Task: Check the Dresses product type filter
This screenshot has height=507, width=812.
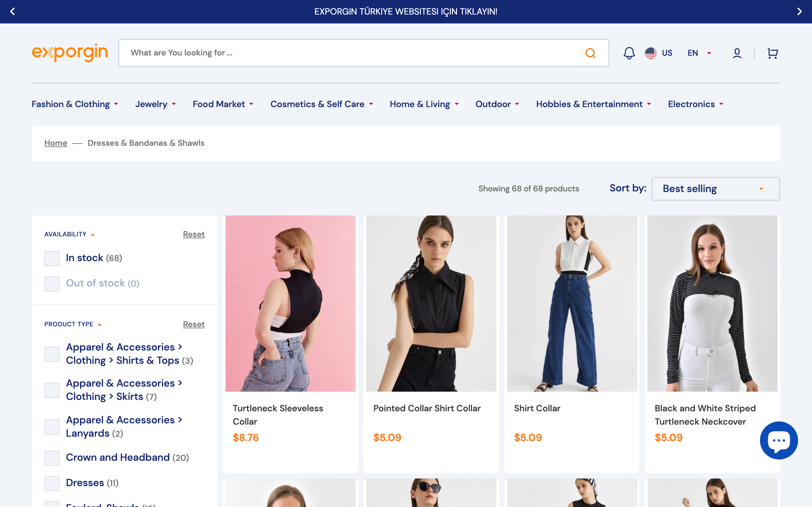Action: [52, 483]
